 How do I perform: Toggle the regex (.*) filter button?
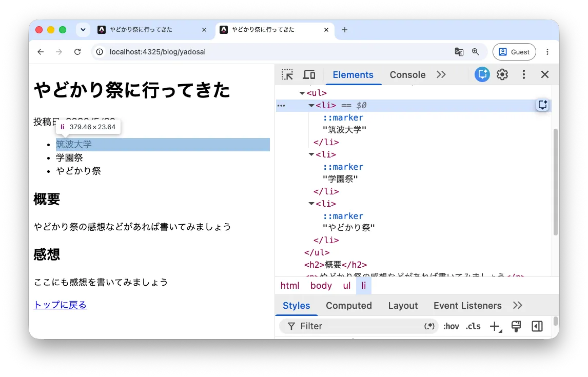[429, 326]
